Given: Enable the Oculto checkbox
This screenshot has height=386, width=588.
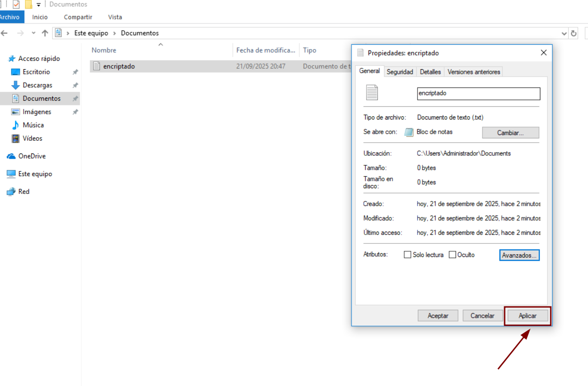Looking at the screenshot, I should [x=452, y=255].
